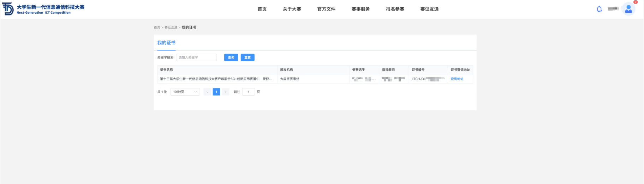Screen dimensions: 644x184
Task: Go to next page arrow
Action: click(226, 92)
